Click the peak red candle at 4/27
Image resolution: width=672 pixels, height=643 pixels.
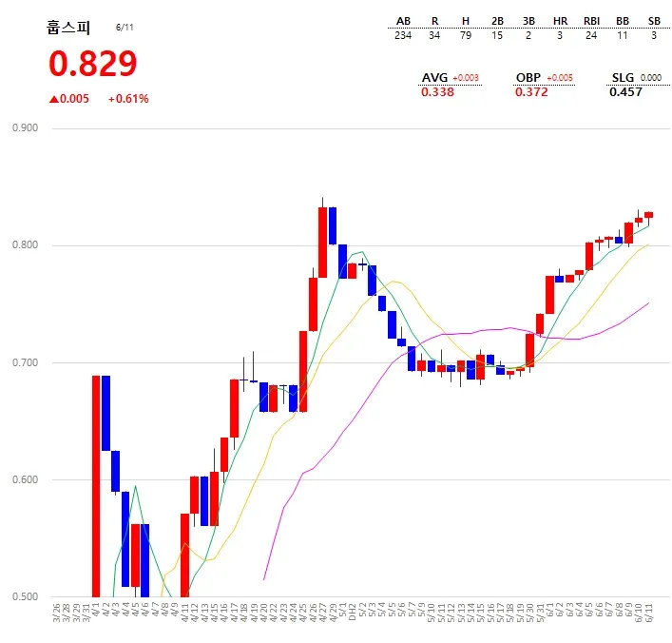coord(323,242)
